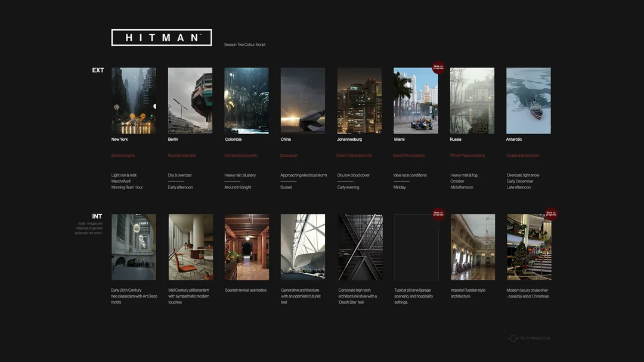Click the "Berlin" location label

pyautogui.click(x=173, y=140)
